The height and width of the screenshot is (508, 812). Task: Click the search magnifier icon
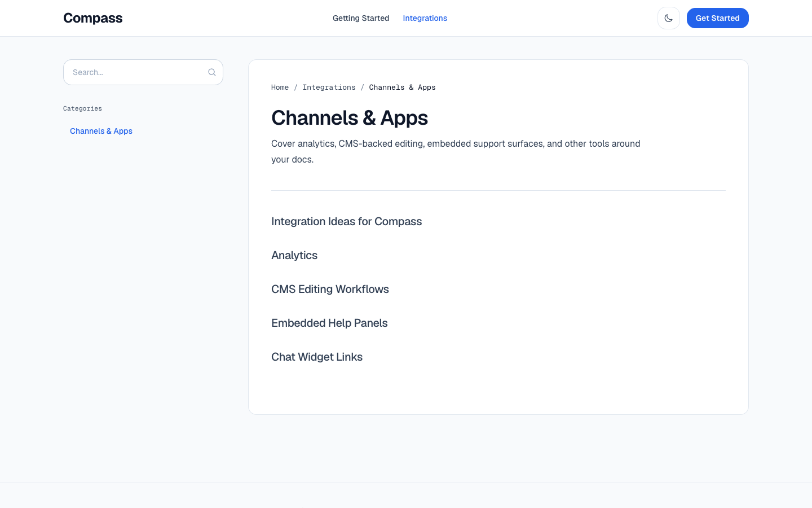pyautogui.click(x=212, y=72)
